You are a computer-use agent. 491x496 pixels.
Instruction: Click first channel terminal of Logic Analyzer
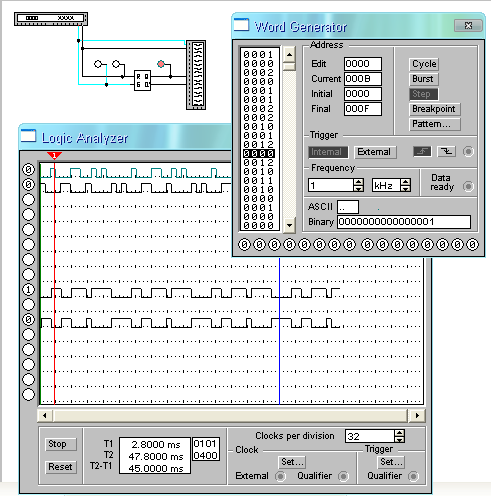(x=28, y=170)
